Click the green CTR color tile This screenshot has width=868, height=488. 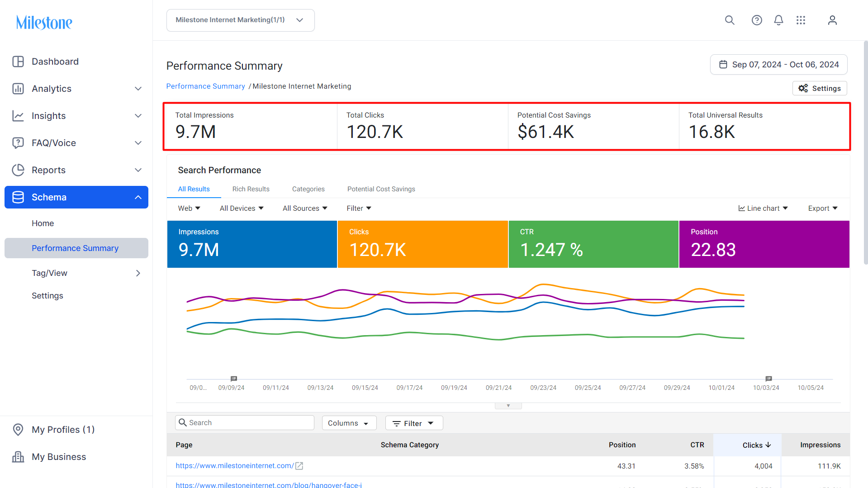click(593, 244)
